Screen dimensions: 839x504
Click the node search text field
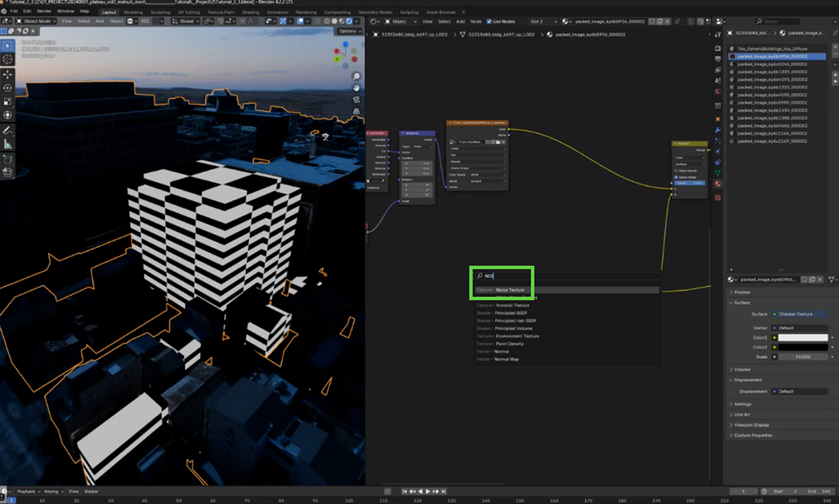point(567,276)
